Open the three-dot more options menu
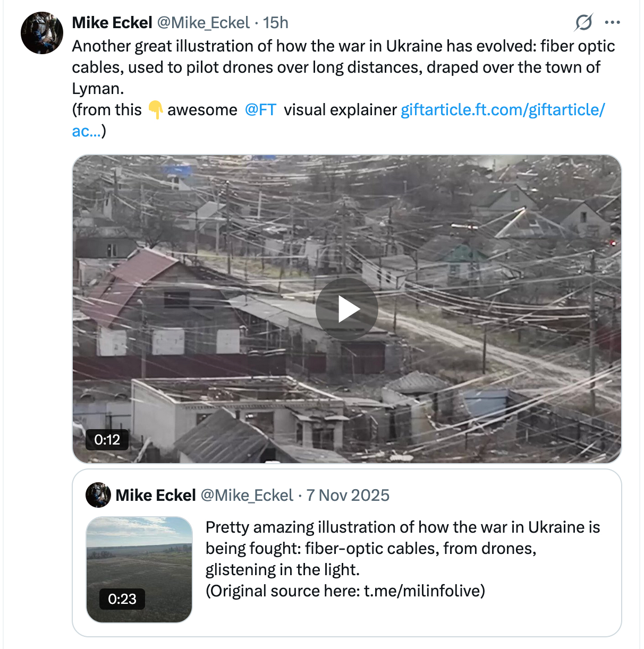The image size is (644, 649). [x=612, y=22]
